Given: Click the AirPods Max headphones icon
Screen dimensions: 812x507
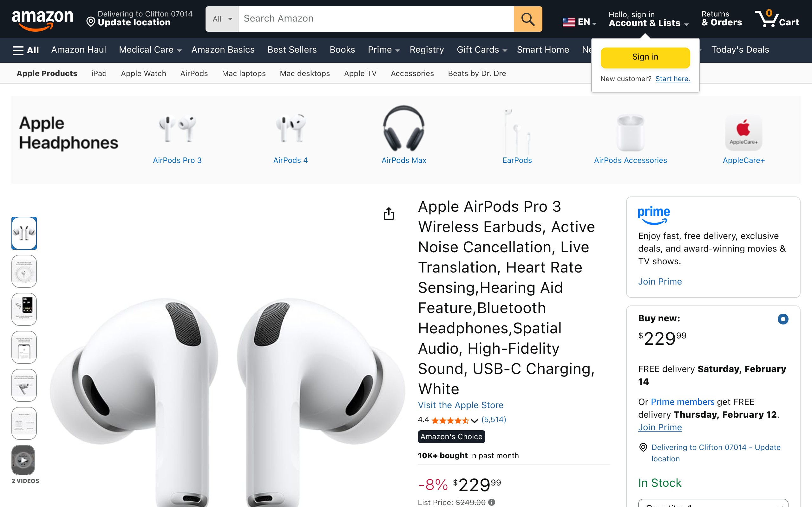Looking at the screenshot, I should [404, 128].
